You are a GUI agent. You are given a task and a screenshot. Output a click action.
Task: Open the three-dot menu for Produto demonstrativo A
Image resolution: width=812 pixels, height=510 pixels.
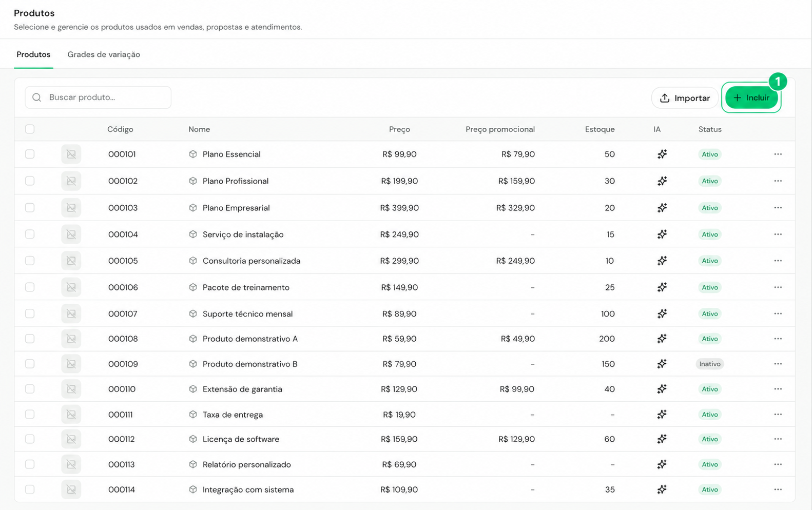778,339
